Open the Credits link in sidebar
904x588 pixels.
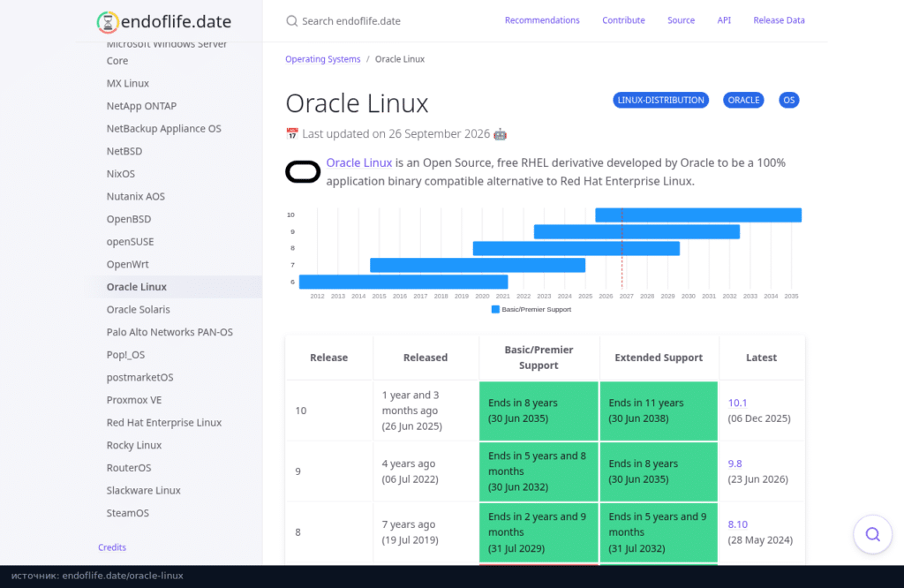point(112,547)
